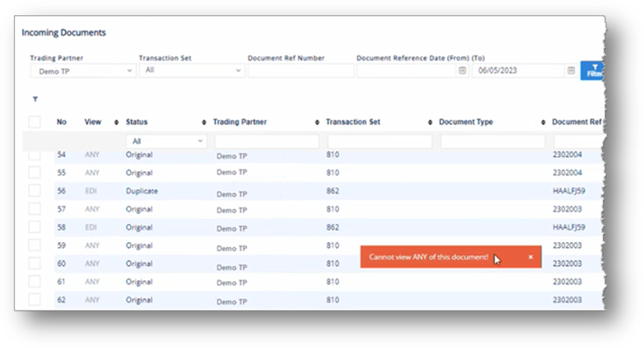The height and width of the screenshot is (348, 644).
Task: Click the blue Filter button
Action: [592, 70]
